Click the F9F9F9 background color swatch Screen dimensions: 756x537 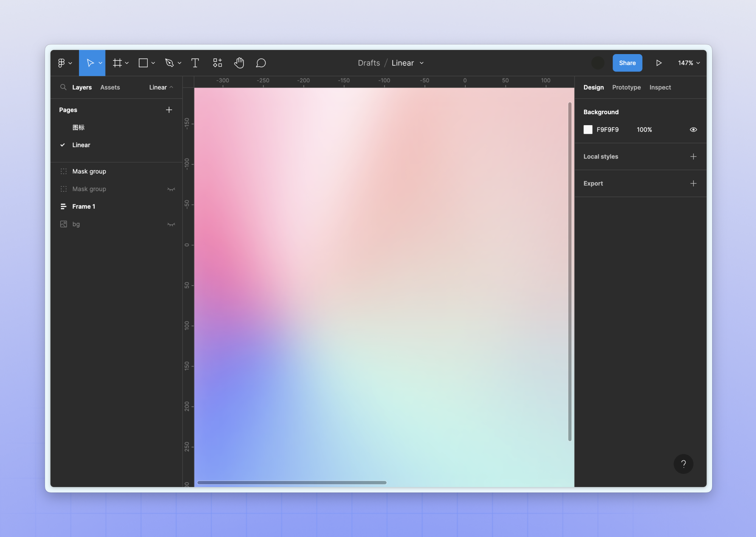pyautogui.click(x=588, y=130)
